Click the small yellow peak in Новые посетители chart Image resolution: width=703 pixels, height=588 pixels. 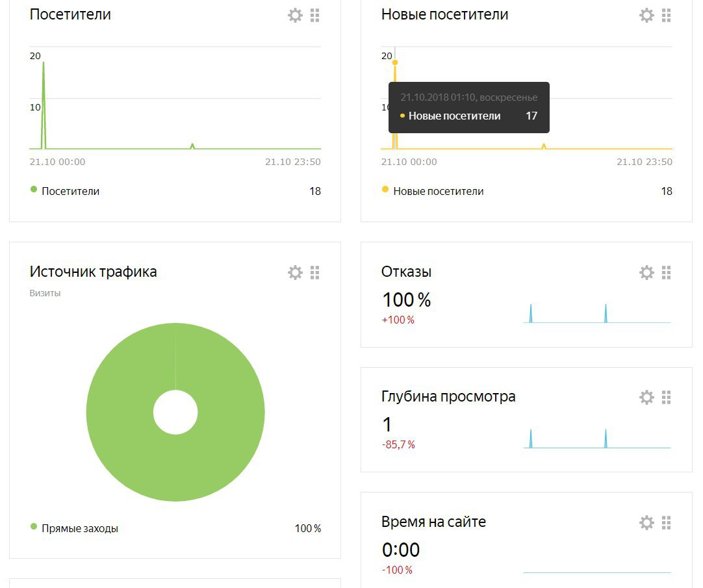click(544, 146)
